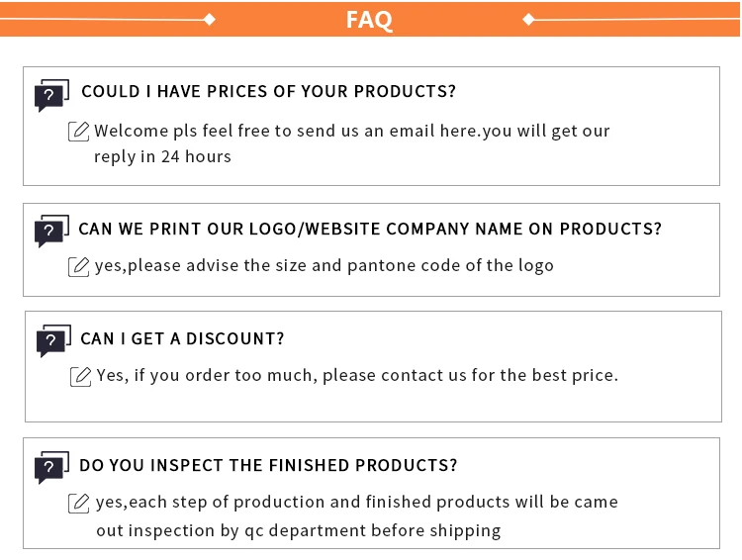
Task: Click question icon beside product prices question
Action: coord(51,95)
